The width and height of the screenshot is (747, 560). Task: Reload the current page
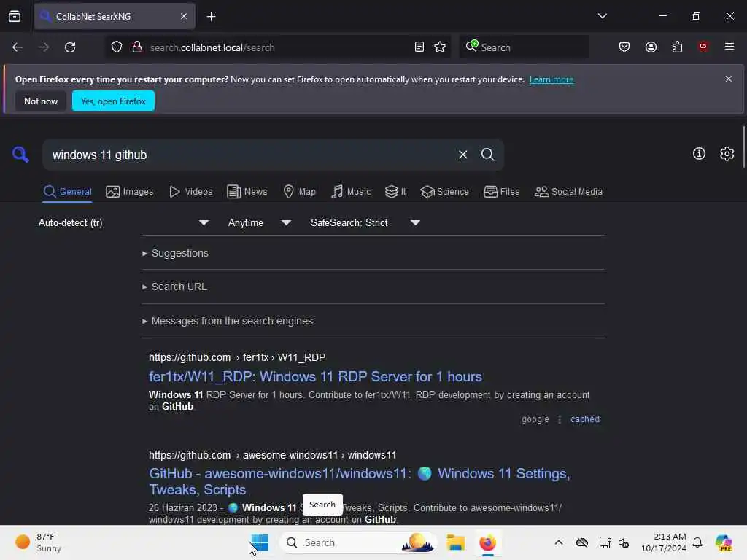click(x=70, y=47)
